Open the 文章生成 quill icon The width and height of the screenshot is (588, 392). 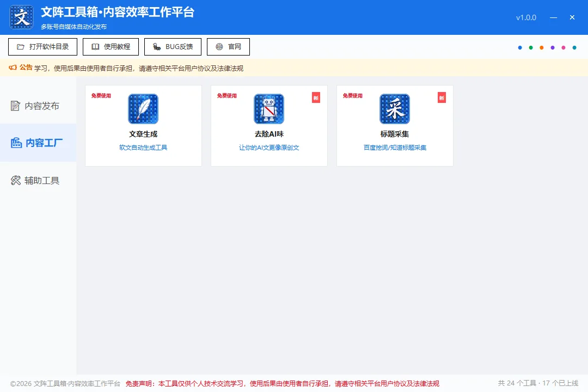click(x=143, y=109)
